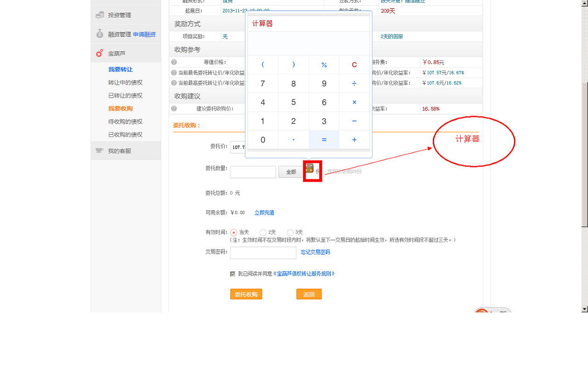Image resolution: width=588 pixels, height=368 pixels.
Task: Go to 待收购的债权 submenu
Action: click(x=125, y=122)
